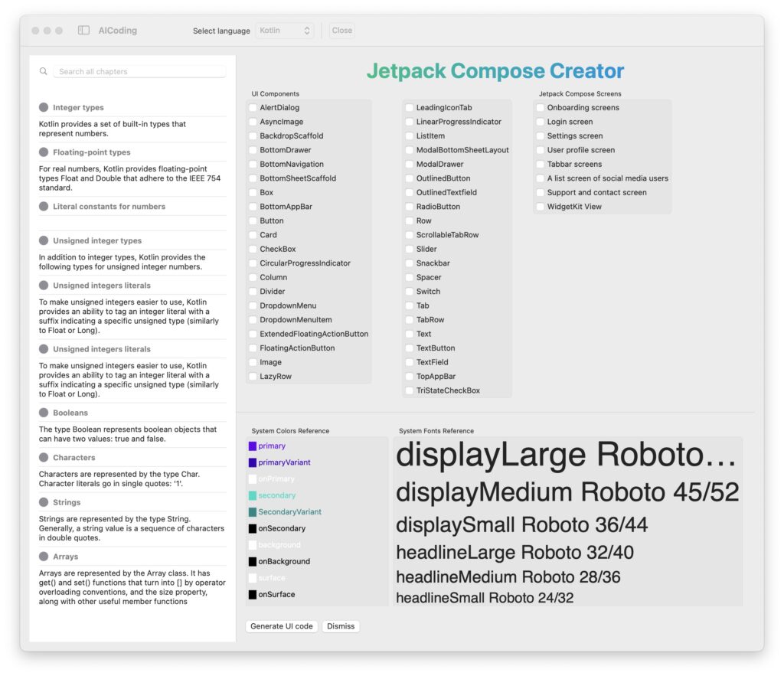The height and width of the screenshot is (676, 784).
Task: Click the onSurface color swatch
Action: pyautogui.click(x=253, y=595)
